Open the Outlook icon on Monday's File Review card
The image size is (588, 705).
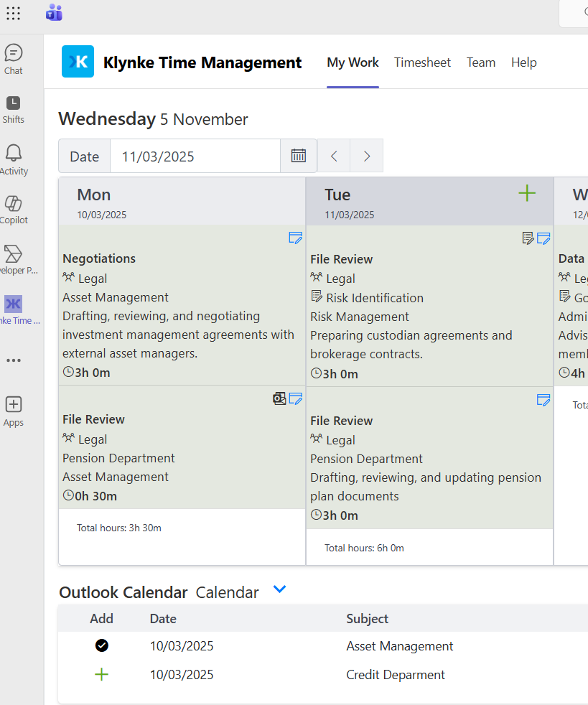pos(279,398)
